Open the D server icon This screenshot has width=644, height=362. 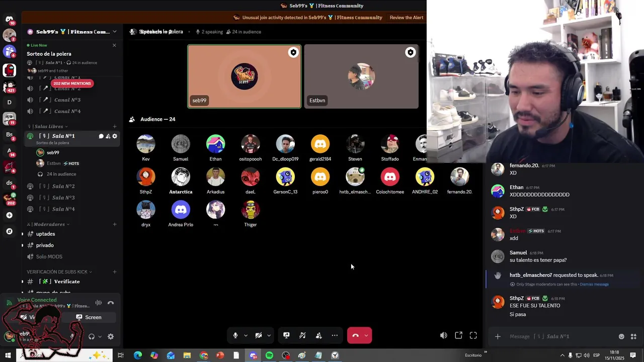9,102
